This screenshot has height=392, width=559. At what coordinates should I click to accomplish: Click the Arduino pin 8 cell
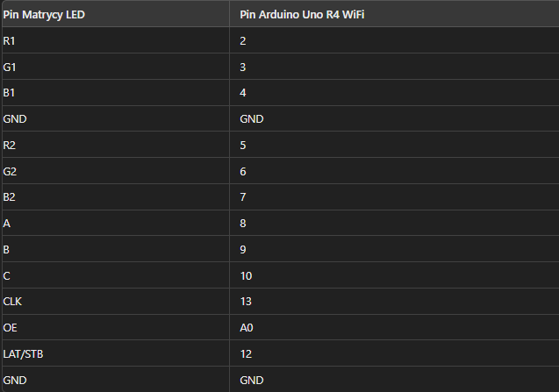(x=243, y=224)
